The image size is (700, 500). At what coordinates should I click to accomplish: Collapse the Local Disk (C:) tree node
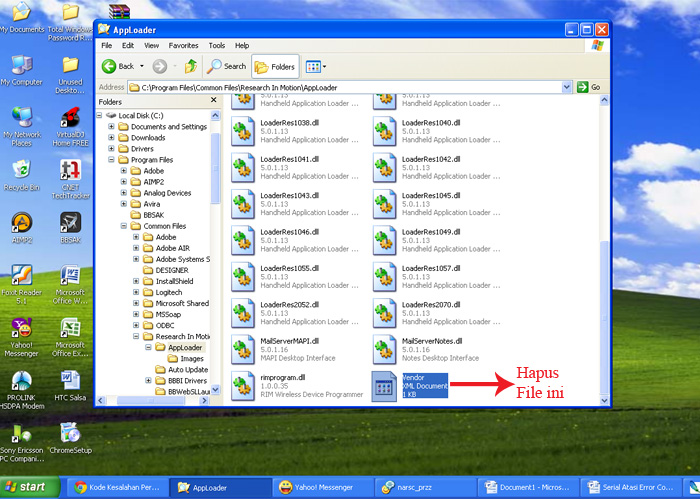(x=100, y=116)
